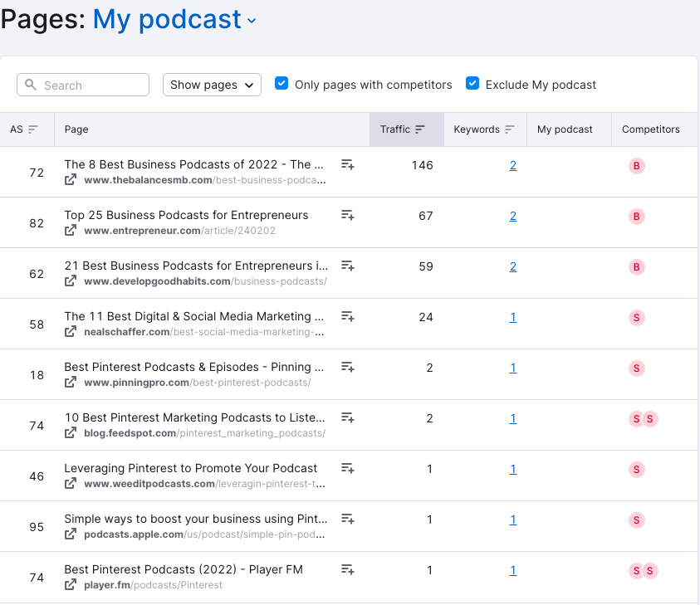
Task: Click the B competitor badge for entrepreneur.com
Action: pos(637,217)
